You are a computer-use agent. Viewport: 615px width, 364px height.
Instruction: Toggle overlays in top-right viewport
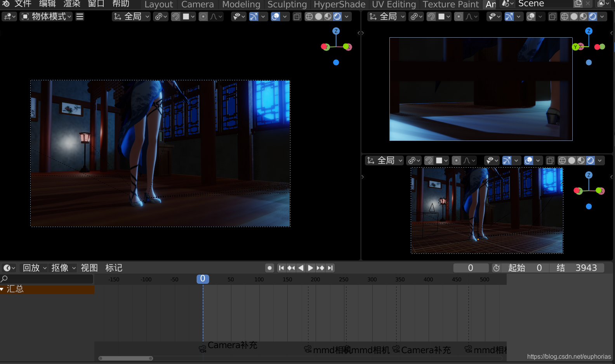531,17
